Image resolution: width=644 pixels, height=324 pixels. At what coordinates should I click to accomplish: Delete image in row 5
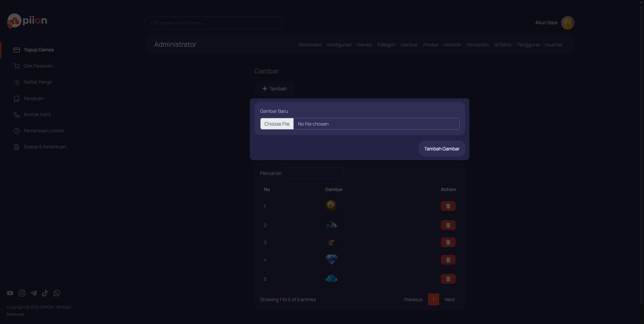448,279
